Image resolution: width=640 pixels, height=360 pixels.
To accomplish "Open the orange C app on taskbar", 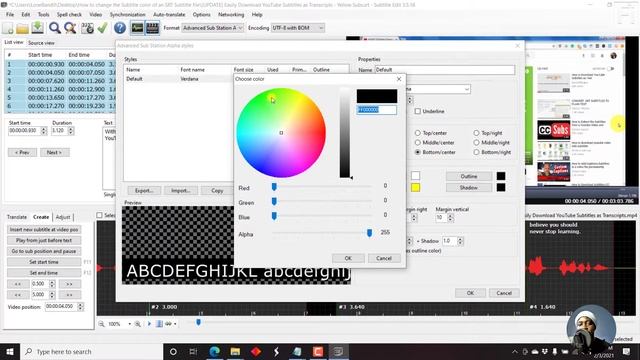I will 318,351.
